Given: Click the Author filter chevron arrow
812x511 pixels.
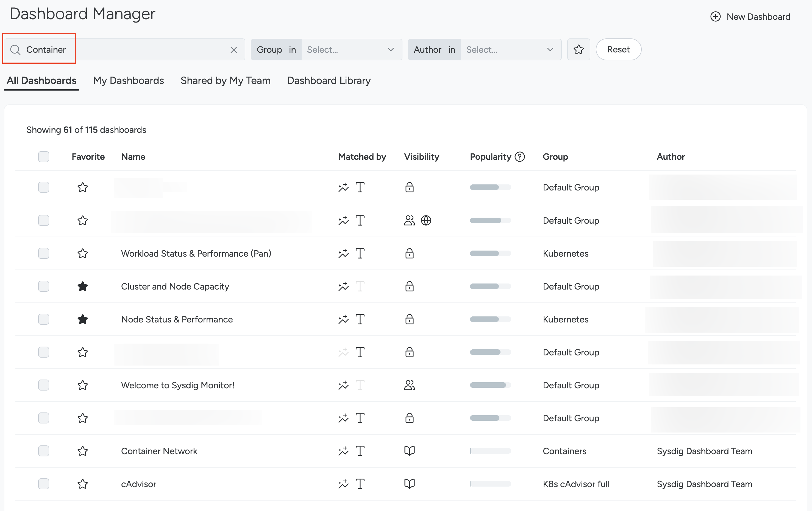Looking at the screenshot, I should point(550,49).
